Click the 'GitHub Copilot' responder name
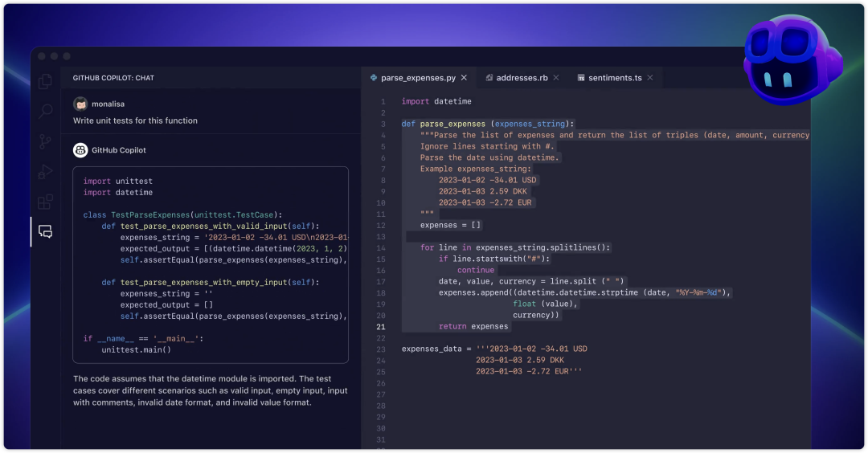This screenshot has height=453, width=868. tap(119, 150)
